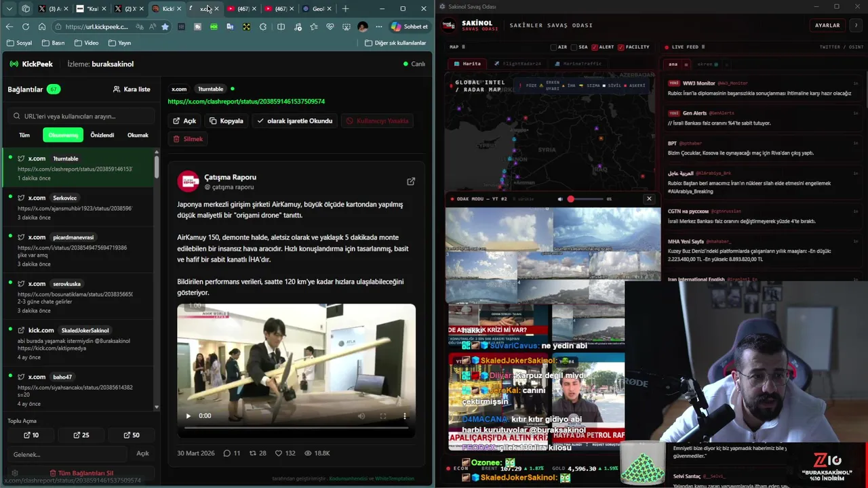Viewport: 868px width, 488px height.
Task: Play the embedded tweet video
Action: tap(189, 415)
